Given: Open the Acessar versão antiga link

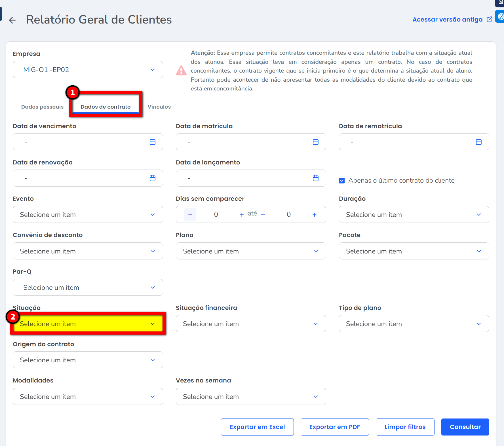Looking at the screenshot, I should point(447,20).
